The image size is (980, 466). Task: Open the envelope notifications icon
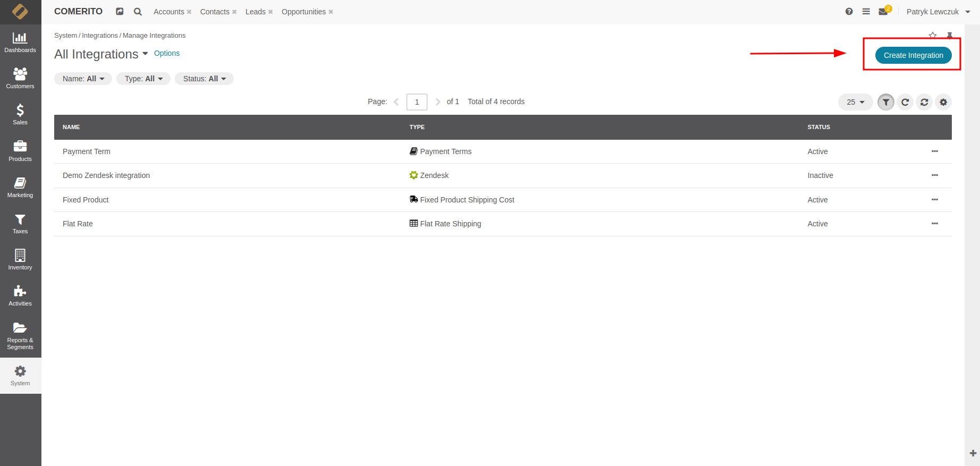coord(883,12)
